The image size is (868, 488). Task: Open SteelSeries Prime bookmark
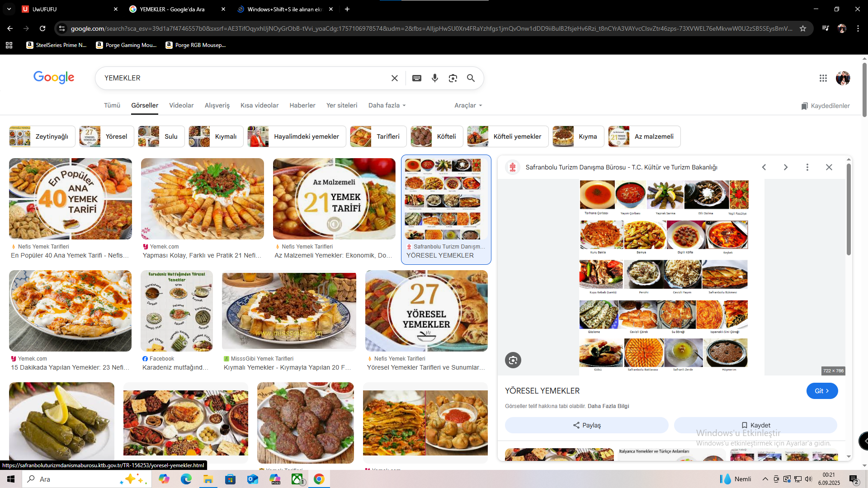[x=57, y=45]
